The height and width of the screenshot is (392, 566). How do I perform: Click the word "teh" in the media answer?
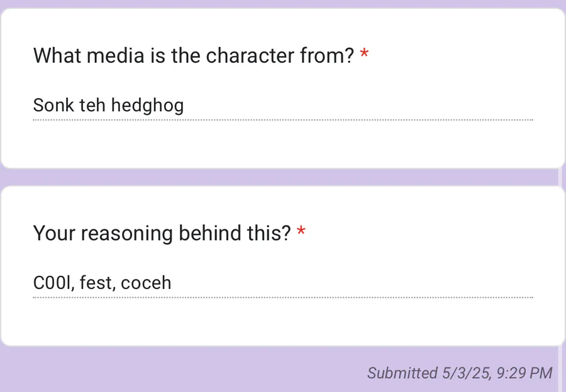click(92, 105)
